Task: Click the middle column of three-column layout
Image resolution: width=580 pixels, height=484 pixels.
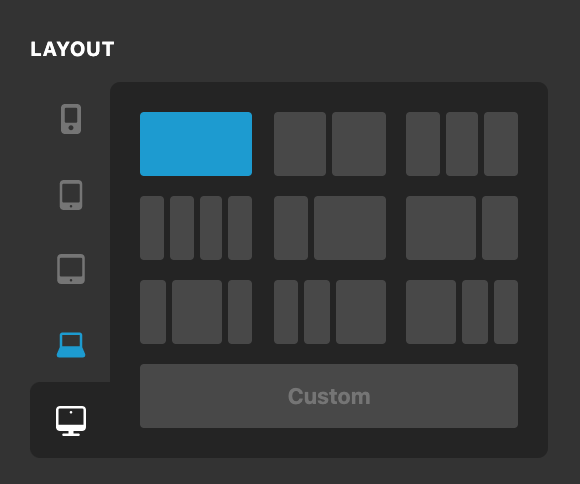Action: pyautogui.click(x=462, y=144)
